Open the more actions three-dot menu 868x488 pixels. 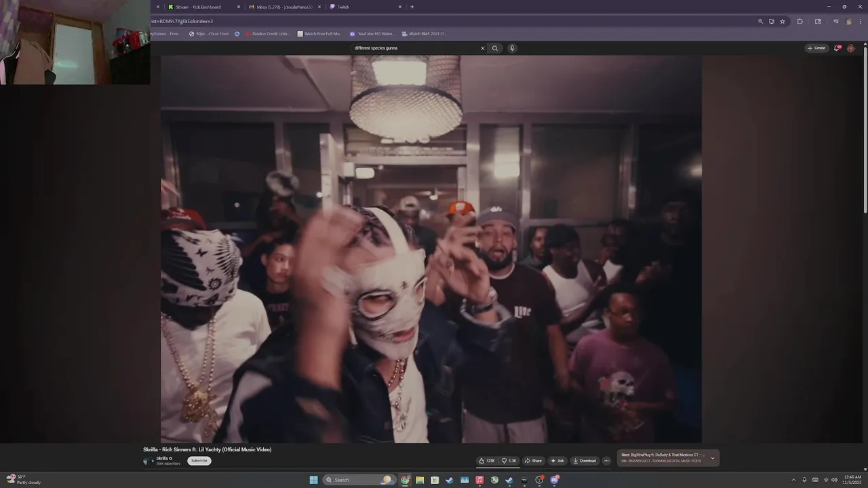[606, 461]
